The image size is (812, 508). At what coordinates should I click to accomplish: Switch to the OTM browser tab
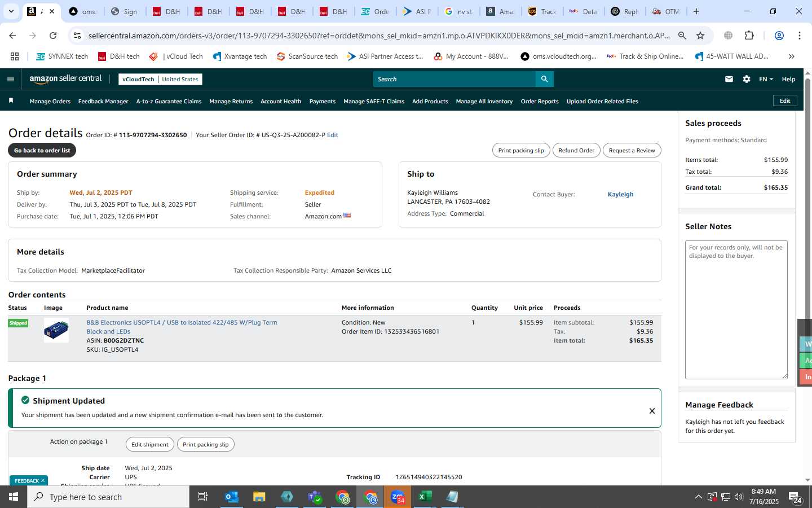point(667,11)
